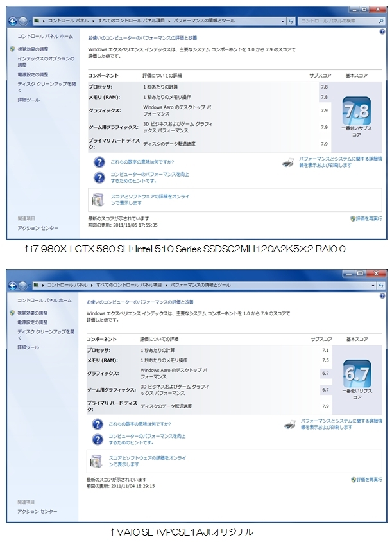Viewport: 392px width, 542px height.
Task: Select パフォーマンスの情報とツール breadcrumb in the top window
Action: point(204,21)
